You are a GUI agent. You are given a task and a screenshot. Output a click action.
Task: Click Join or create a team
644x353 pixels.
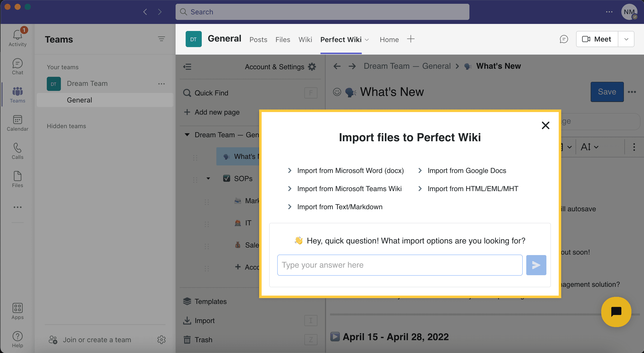coord(90,340)
